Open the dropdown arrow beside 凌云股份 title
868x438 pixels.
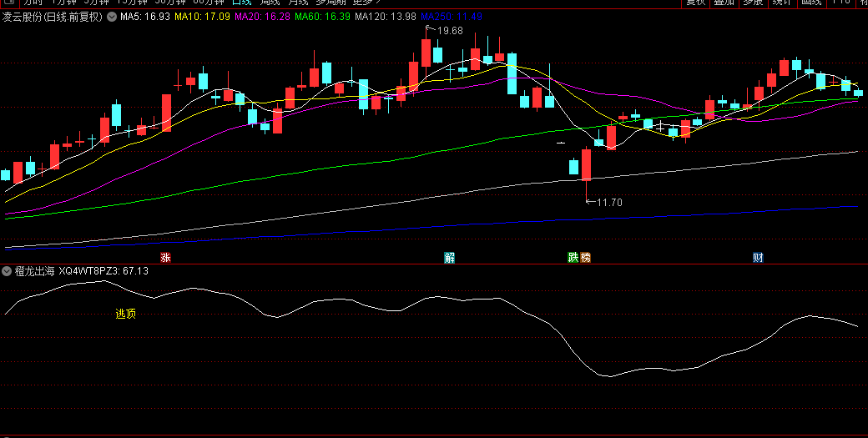[x=112, y=18]
